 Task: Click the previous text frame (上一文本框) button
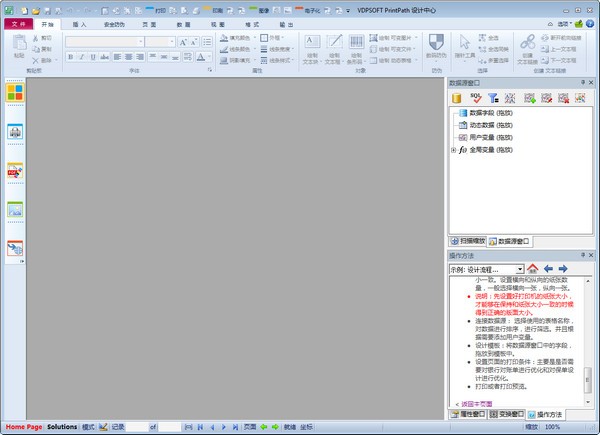[x=558, y=49]
